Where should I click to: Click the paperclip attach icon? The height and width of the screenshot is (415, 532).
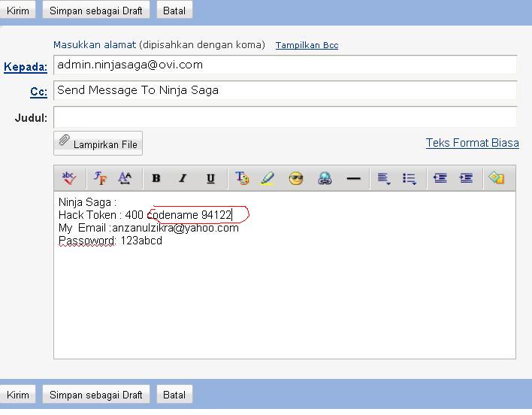click(x=64, y=140)
